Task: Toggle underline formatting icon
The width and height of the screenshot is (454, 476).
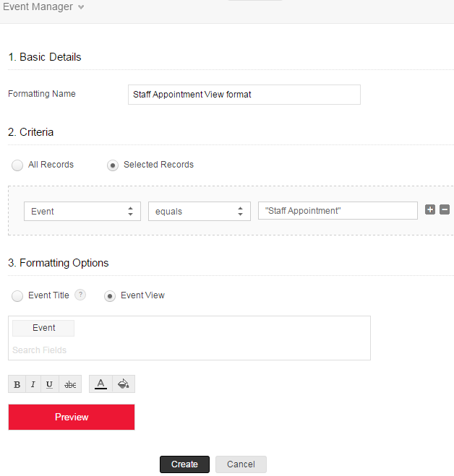Action: [49, 384]
